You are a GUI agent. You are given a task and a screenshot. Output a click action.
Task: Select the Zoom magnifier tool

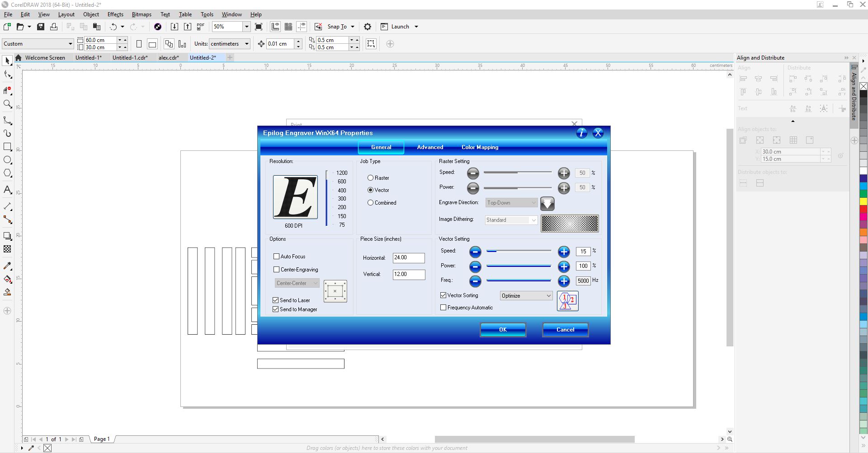click(7, 104)
